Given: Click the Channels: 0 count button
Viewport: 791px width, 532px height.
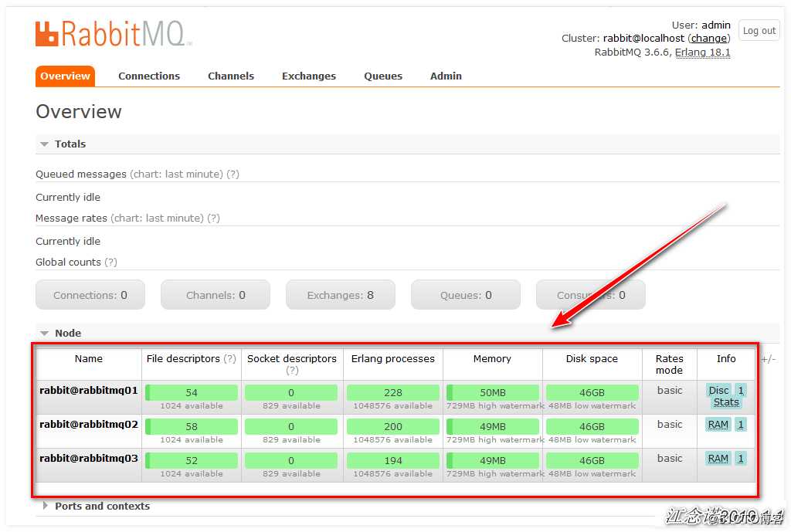Looking at the screenshot, I should (x=216, y=295).
